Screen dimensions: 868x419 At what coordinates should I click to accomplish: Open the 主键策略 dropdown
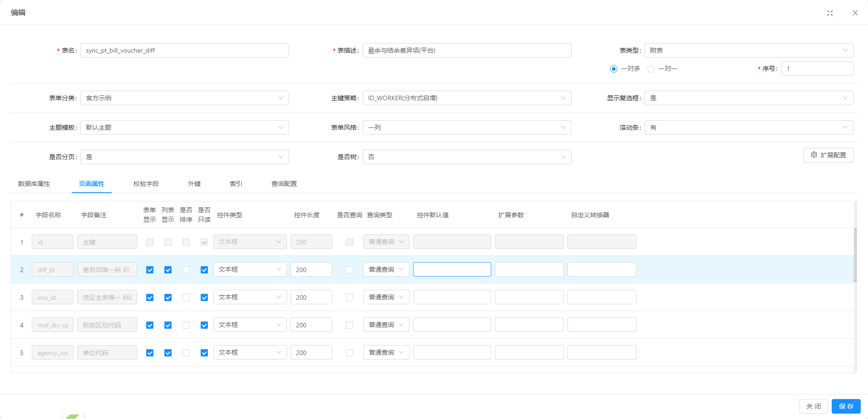coord(467,98)
